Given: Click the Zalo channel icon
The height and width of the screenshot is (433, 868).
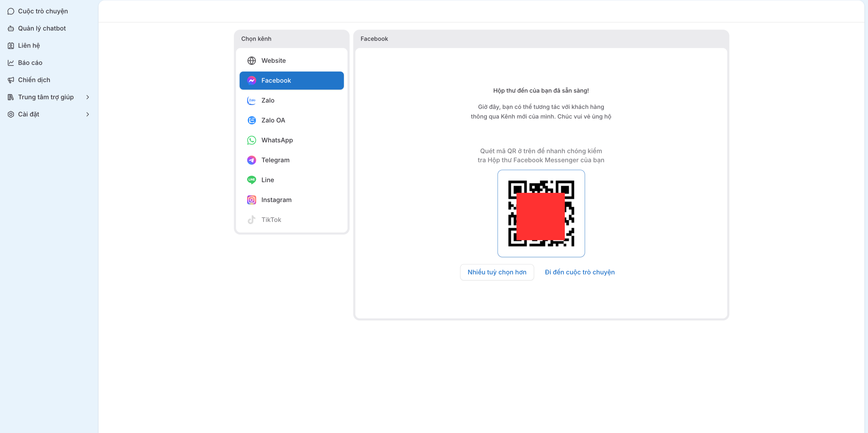Looking at the screenshot, I should tap(251, 100).
